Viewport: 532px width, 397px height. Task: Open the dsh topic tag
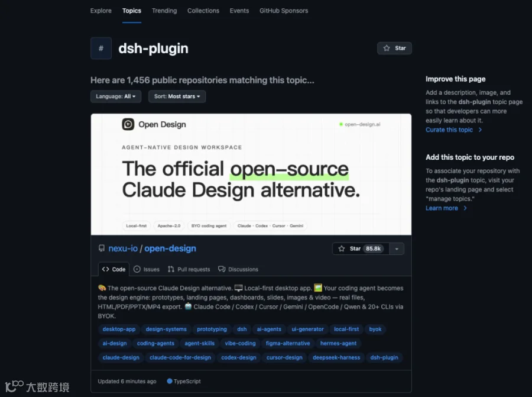pos(242,329)
